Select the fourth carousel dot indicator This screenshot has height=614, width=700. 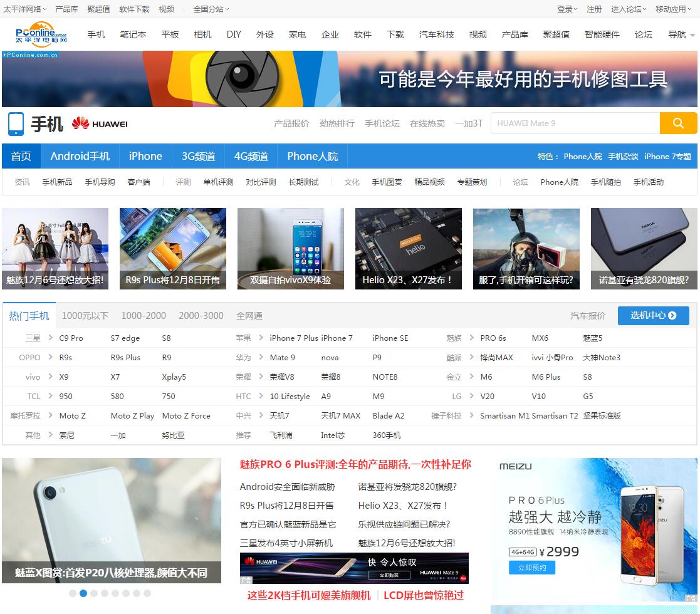point(105,593)
